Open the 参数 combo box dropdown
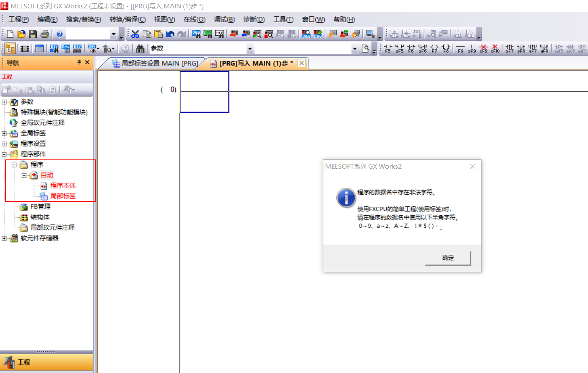The height and width of the screenshot is (373, 588). (x=250, y=49)
